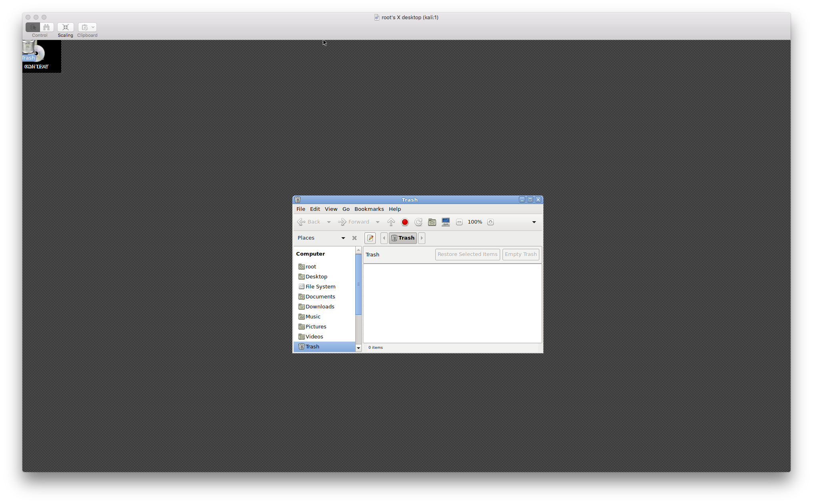This screenshot has width=813, height=504.
Task: Open the View menu
Action: coord(331,209)
